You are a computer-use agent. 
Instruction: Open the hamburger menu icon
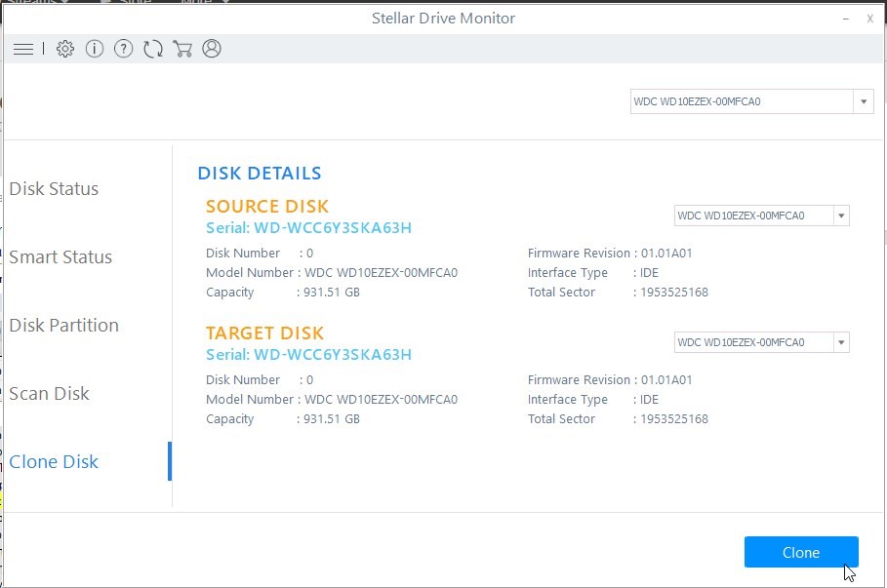coord(23,49)
